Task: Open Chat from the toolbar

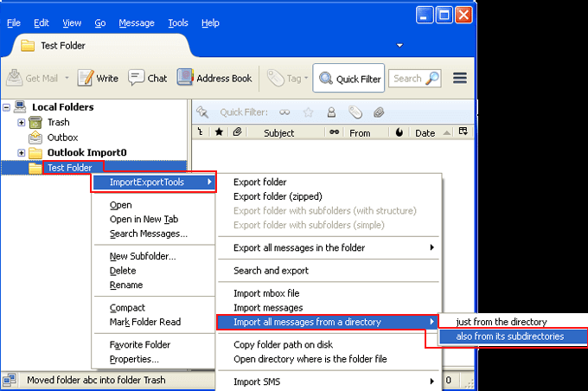Action: click(148, 78)
